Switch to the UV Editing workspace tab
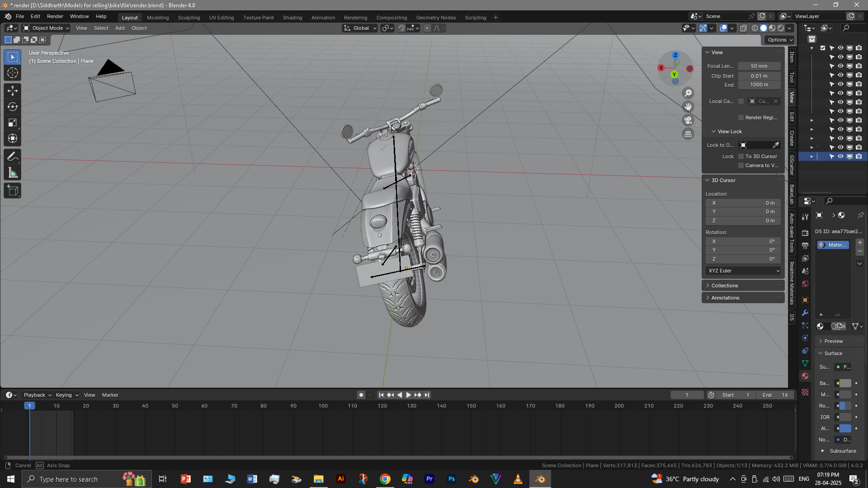Screen dimensions: 868x488 pyautogui.click(x=222, y=18)
